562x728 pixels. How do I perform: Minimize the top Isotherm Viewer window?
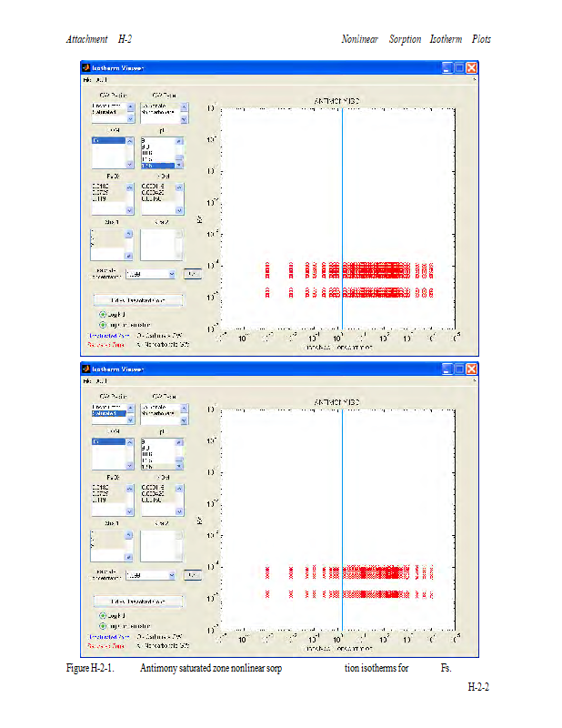click(x=448, y=67)
